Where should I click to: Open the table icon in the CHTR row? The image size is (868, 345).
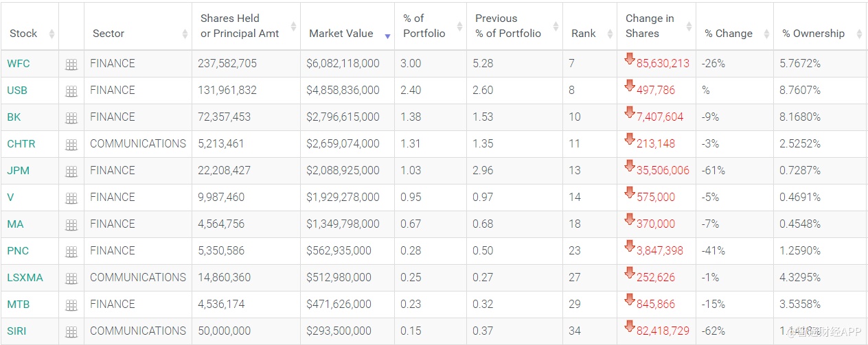[x=71, y=145]
